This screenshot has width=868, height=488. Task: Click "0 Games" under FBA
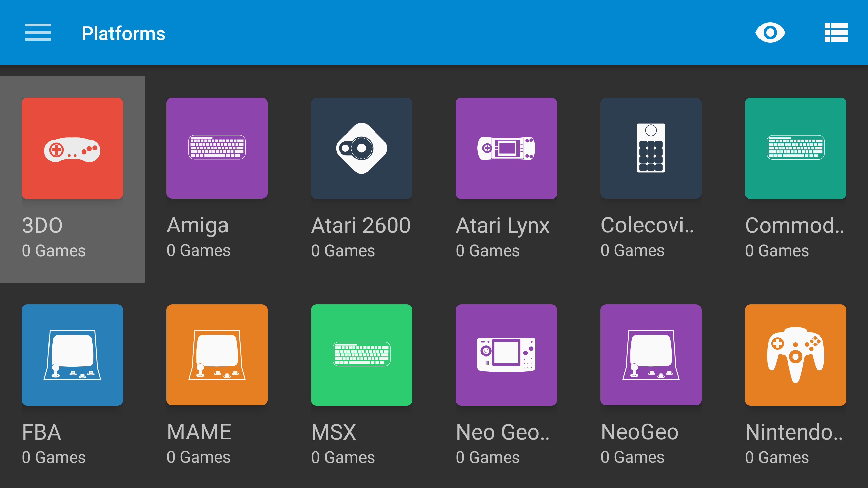coord(54,457)
